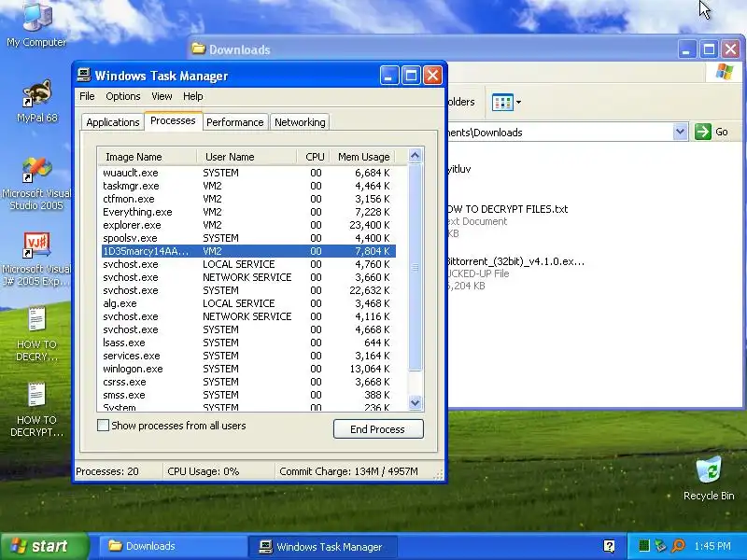Screen dimensions: 747x560
Task: Click the green CPU meter tray icon
Action: pos(644,546)
